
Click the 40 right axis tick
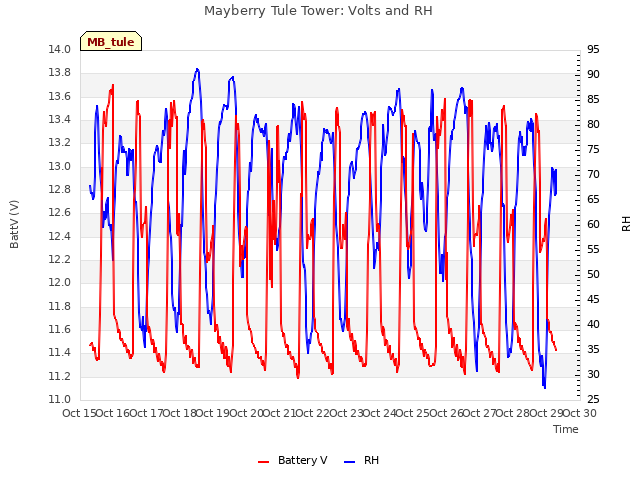click(593, 324)
